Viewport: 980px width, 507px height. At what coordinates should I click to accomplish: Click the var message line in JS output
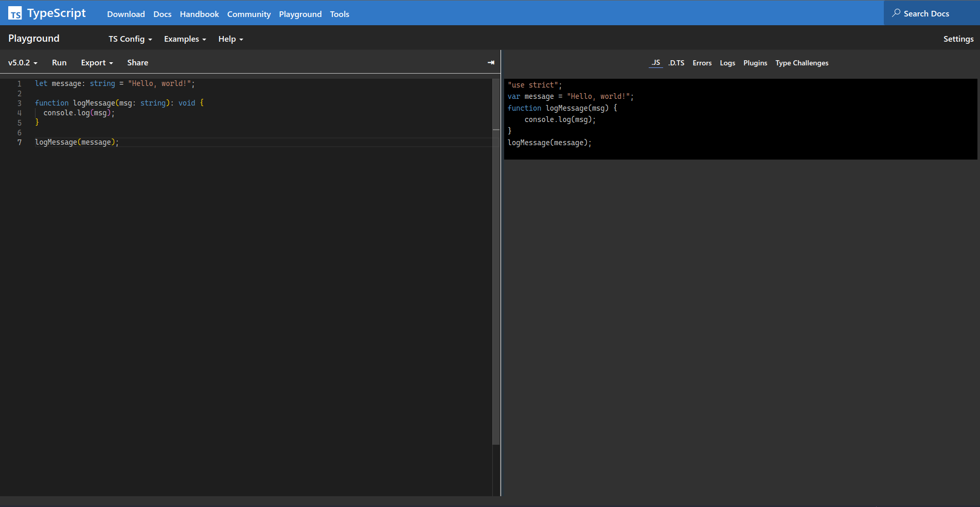[x=571, y=97]
